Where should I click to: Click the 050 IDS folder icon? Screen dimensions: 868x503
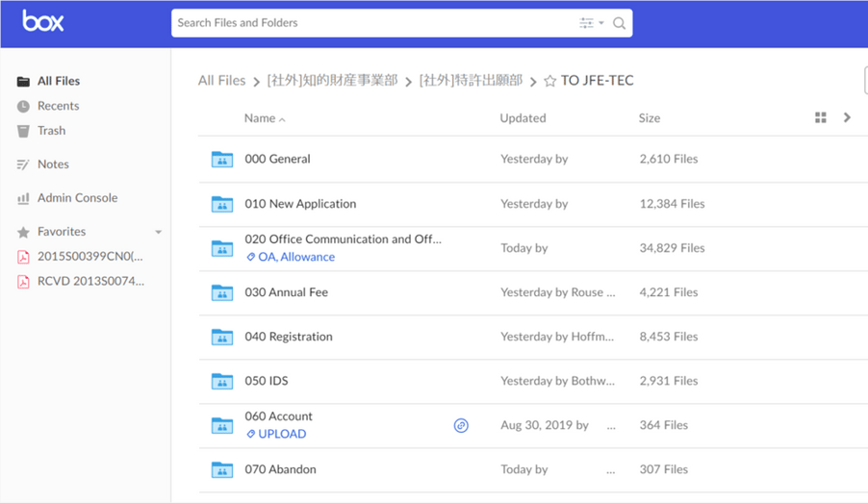[x=222, y=382]
